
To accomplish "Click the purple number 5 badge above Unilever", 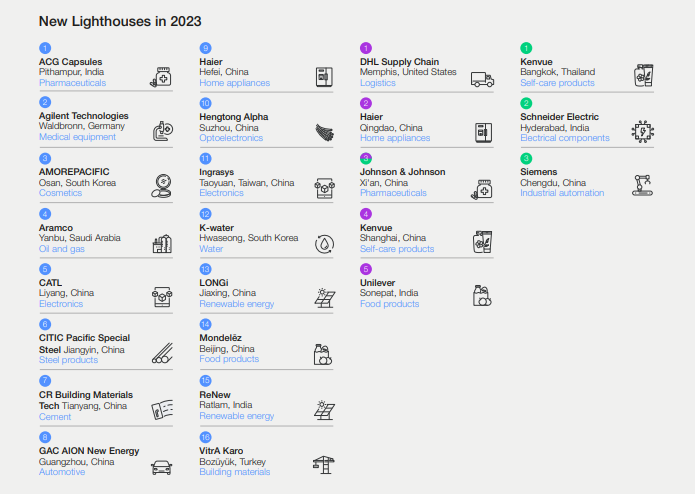I will pos(366,269).
